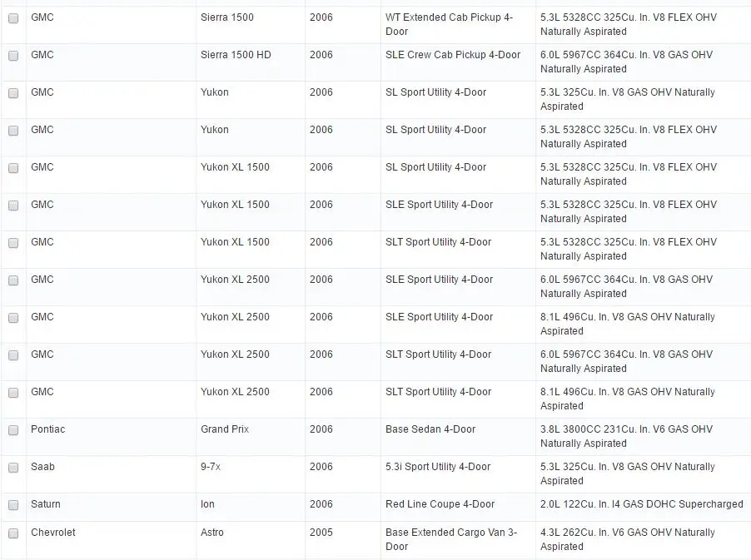
Task: Select the Pontiac Grand Prix row checkbox
Action: (x=13, y=430)
